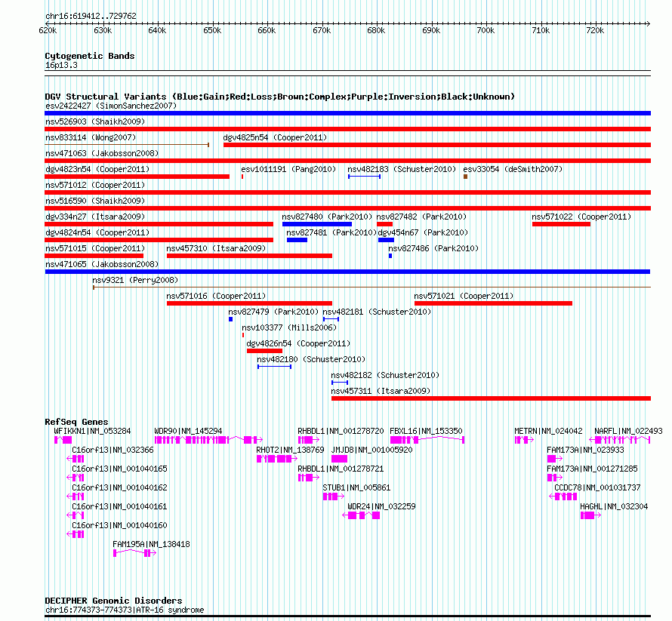
Task: Click the dgv4825n54 (Cooper2011) label
Action: click(275, 137)
